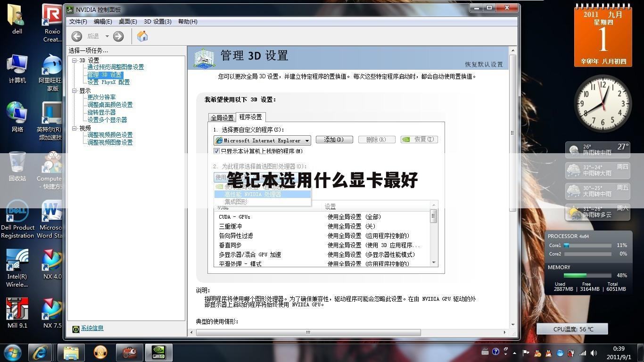
Task: Select the Mill 9.1 desktop shortcut
Action: click(17, 313)
